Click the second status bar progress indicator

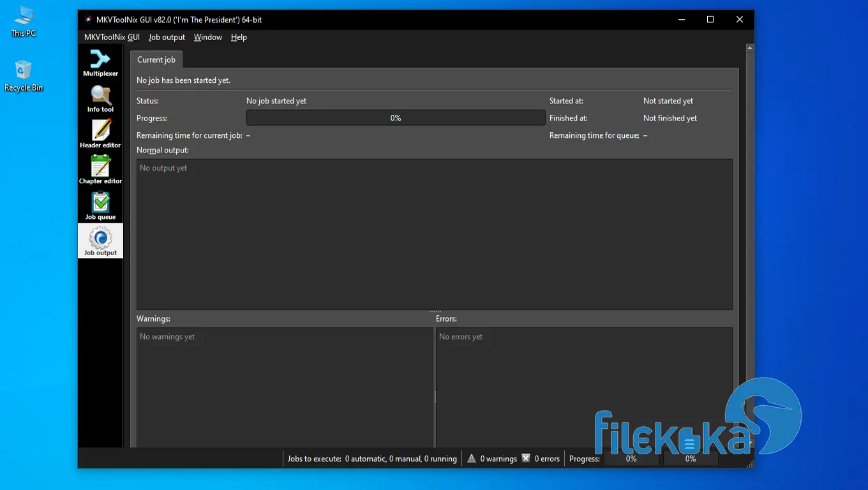pos(691,459)
